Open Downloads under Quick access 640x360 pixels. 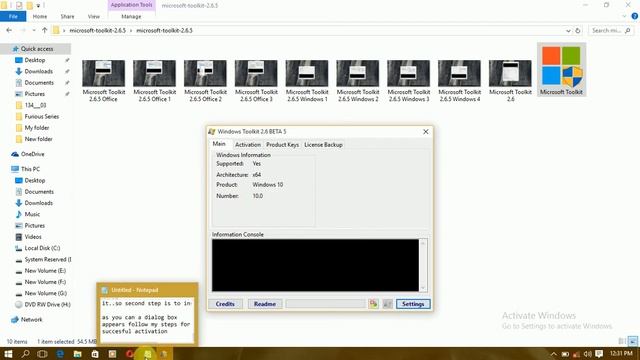(38, 71)
